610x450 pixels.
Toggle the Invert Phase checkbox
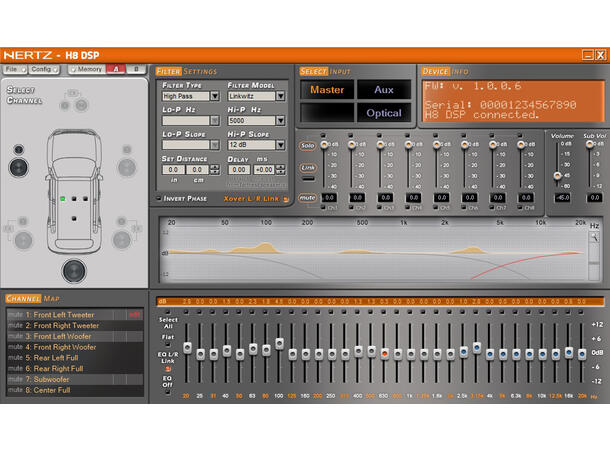[x=159, y=198]
